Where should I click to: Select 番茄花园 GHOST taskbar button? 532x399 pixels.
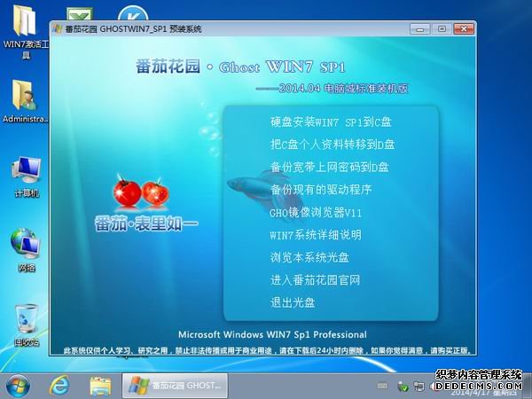pyautogui.click(x=175, y=386)
